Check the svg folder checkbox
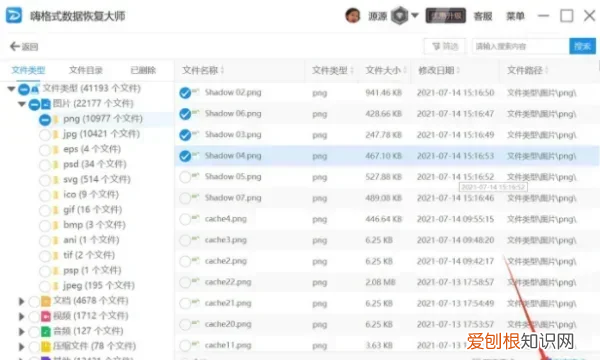 (45, 180)
